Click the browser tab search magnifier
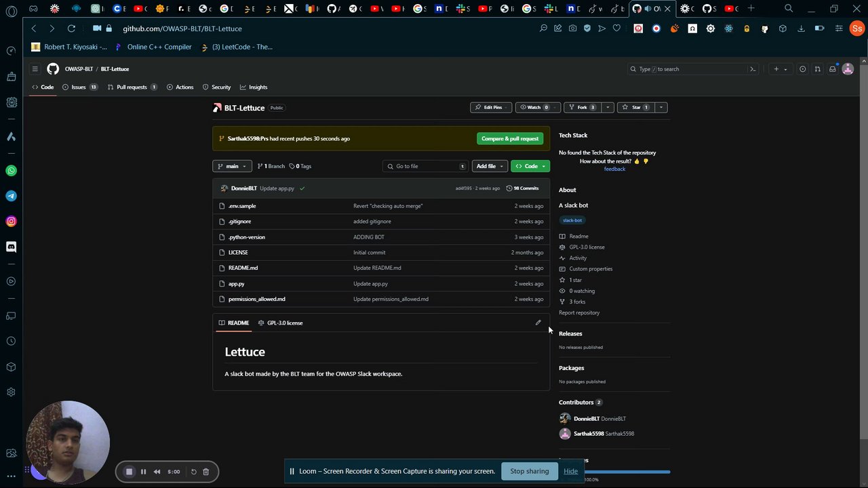 coord(789,8)
